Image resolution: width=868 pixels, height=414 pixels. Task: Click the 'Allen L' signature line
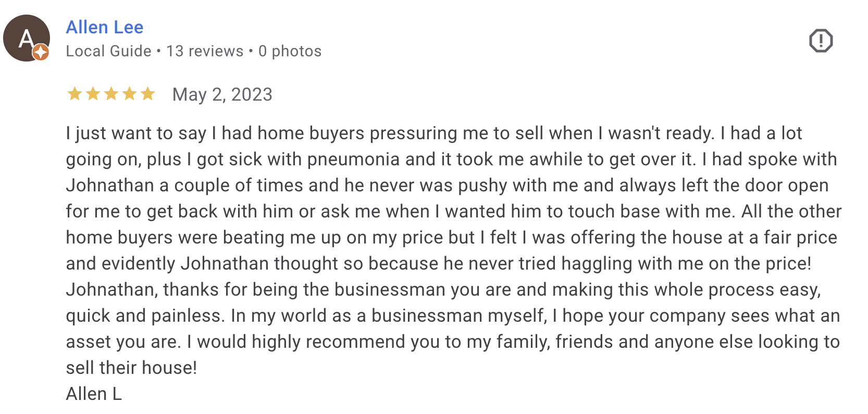click(x=94, y=394)
